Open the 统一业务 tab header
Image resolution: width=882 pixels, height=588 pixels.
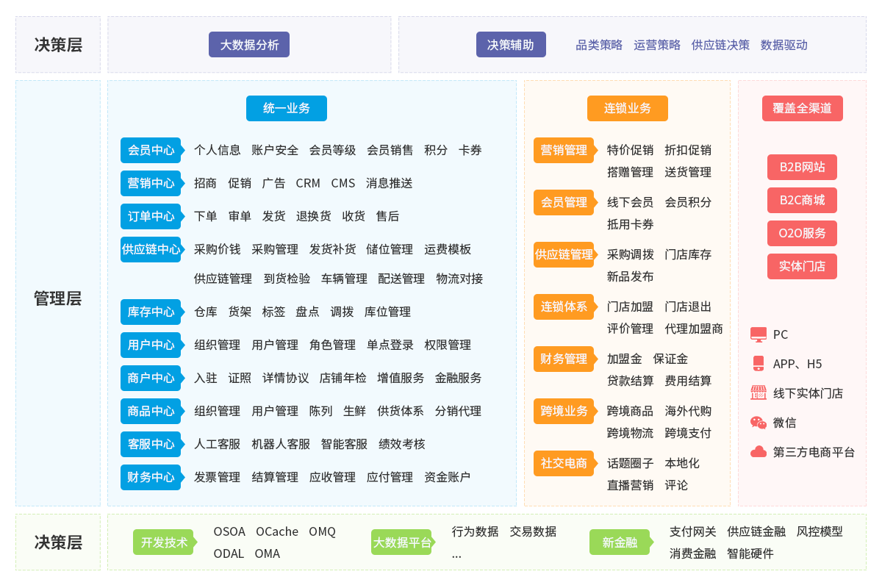[287, 109]
